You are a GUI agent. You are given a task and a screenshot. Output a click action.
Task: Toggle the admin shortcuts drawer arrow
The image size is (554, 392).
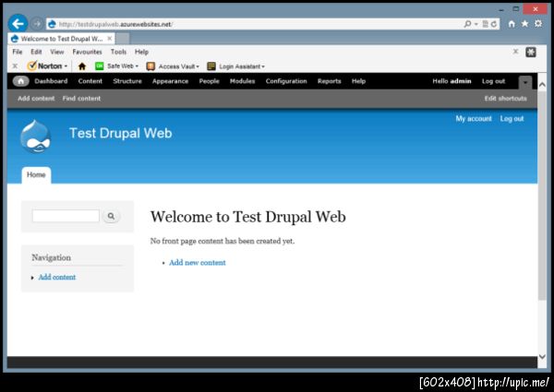click(525, 83)
